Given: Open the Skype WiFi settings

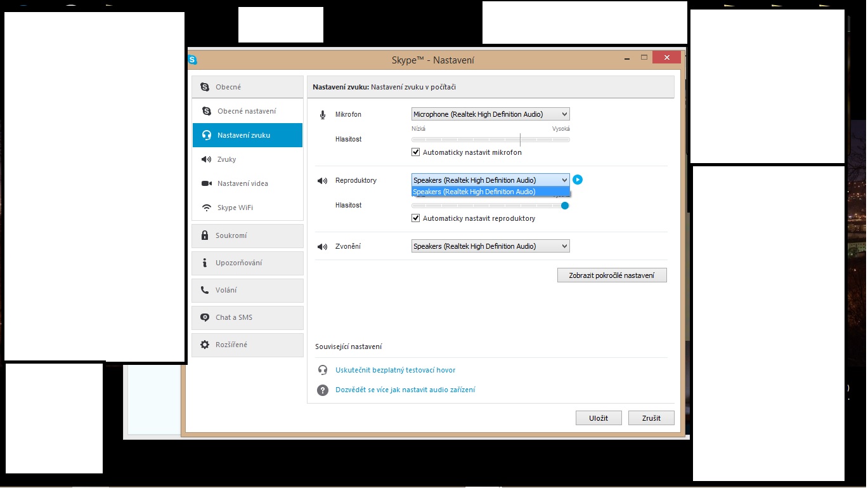Looking at the screenshot, I should [248, 208].
